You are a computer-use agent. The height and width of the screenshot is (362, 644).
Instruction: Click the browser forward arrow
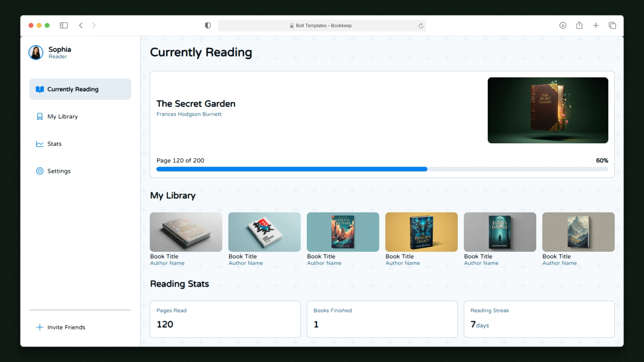coord(94,25)
